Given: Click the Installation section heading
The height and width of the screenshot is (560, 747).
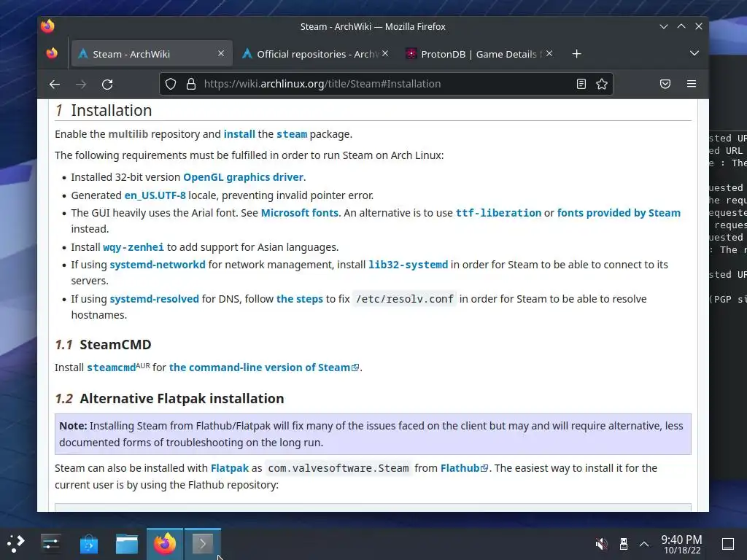Looking at the screenshot, I should coord(112,111).
